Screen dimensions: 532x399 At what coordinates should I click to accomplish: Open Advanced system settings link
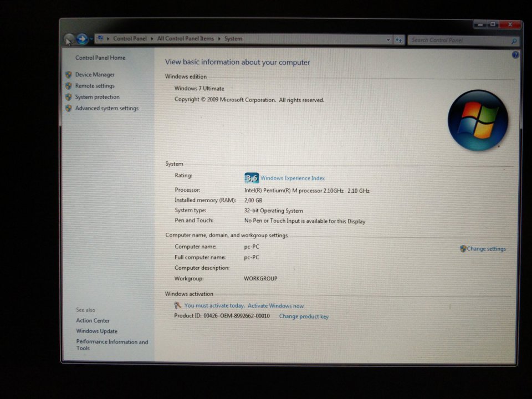pos(106,108)
